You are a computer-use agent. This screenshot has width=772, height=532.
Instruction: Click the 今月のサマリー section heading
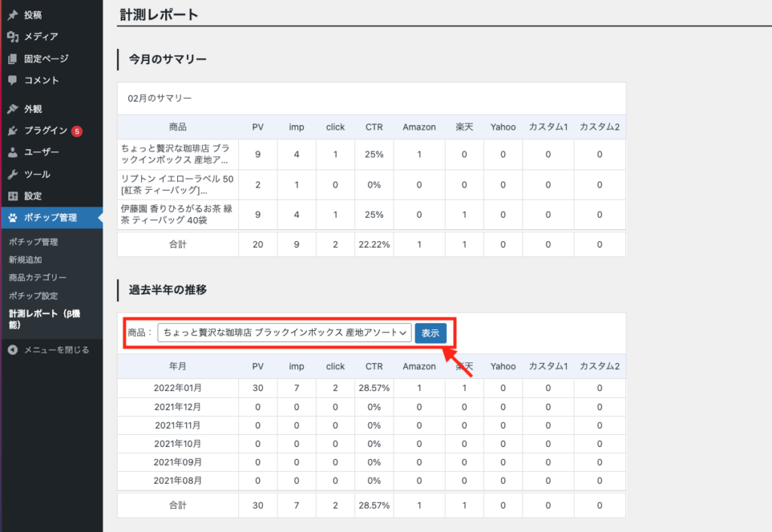click(168, 60)
